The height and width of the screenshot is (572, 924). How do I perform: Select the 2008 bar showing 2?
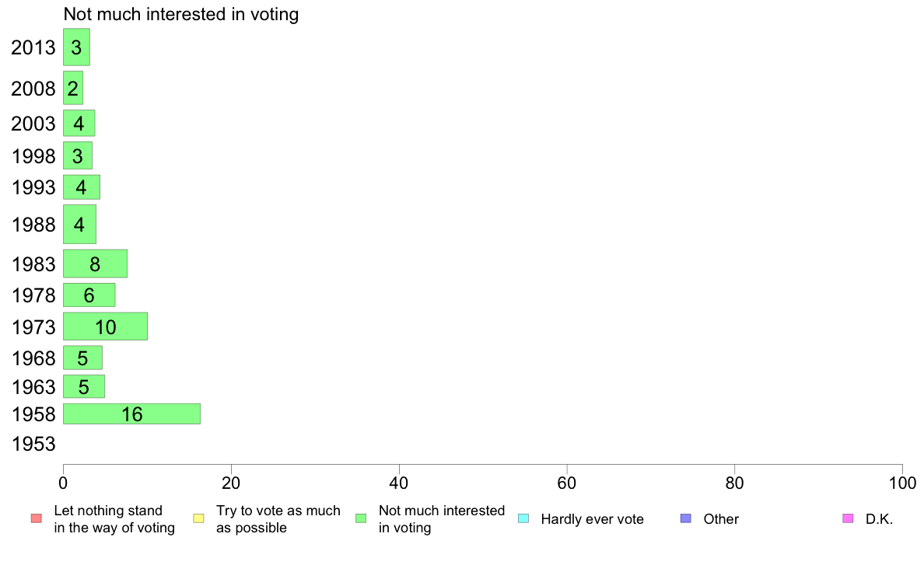pos(73,88)
